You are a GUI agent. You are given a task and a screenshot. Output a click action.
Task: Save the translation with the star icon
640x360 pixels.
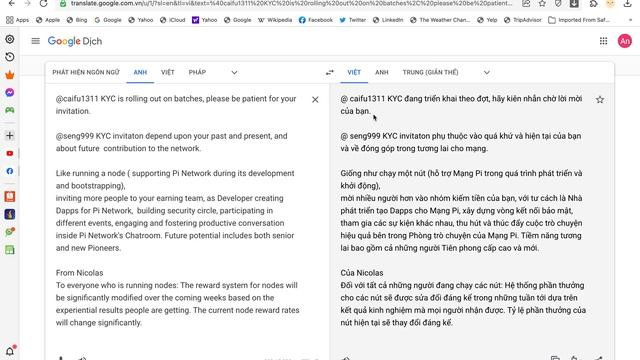coord(600,100)
